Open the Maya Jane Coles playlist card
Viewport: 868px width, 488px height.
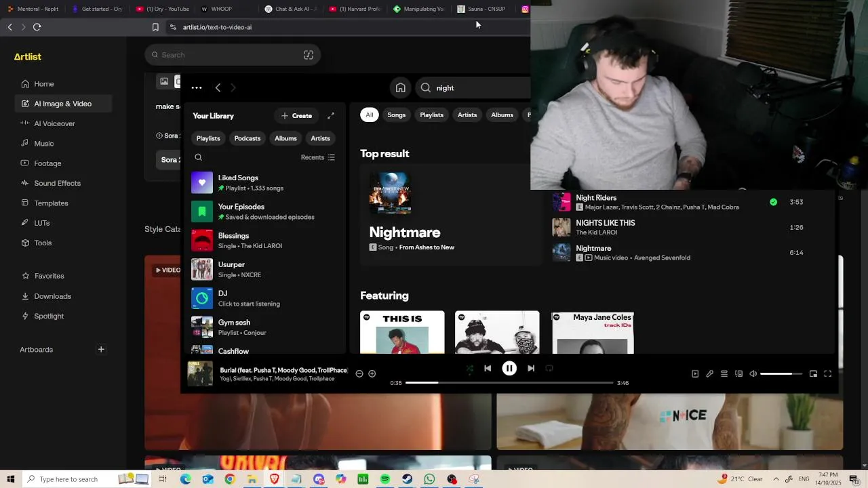593,332
